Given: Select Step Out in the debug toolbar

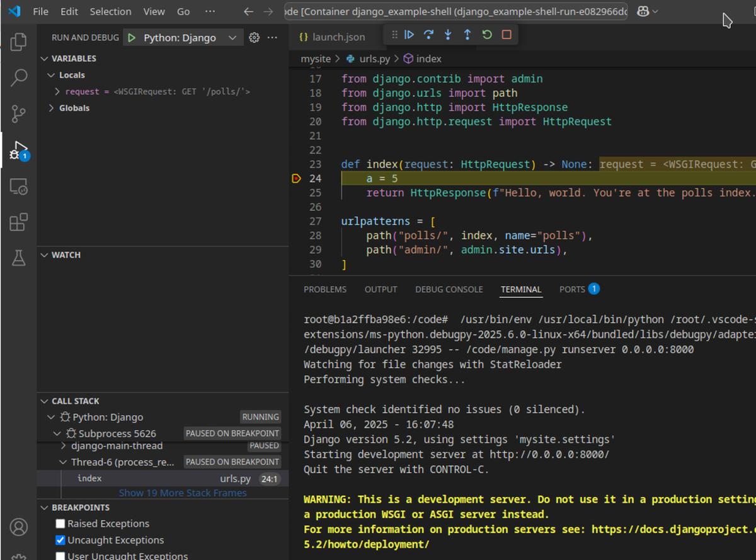Looking at the screenshot, I should pos(467,35).
